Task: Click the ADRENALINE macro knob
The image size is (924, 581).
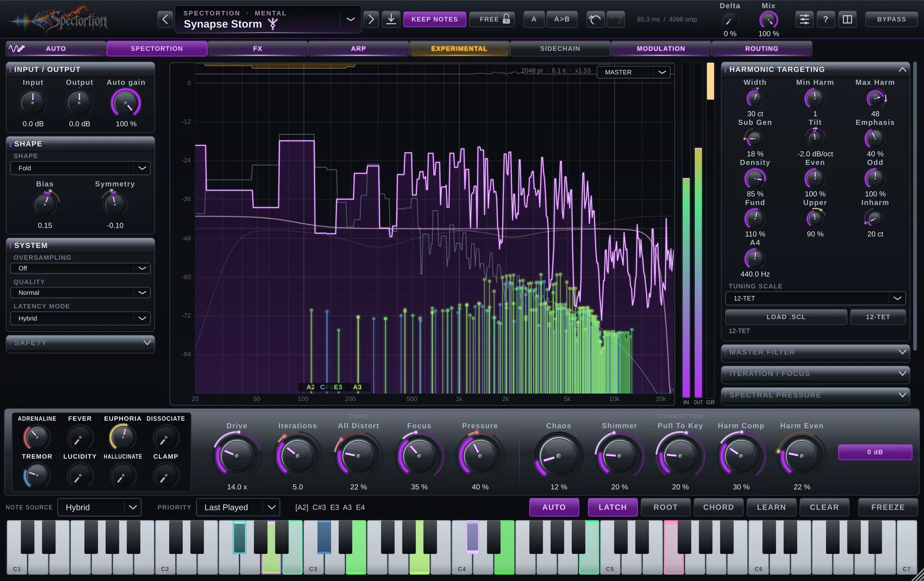Action: pos(36,438)
